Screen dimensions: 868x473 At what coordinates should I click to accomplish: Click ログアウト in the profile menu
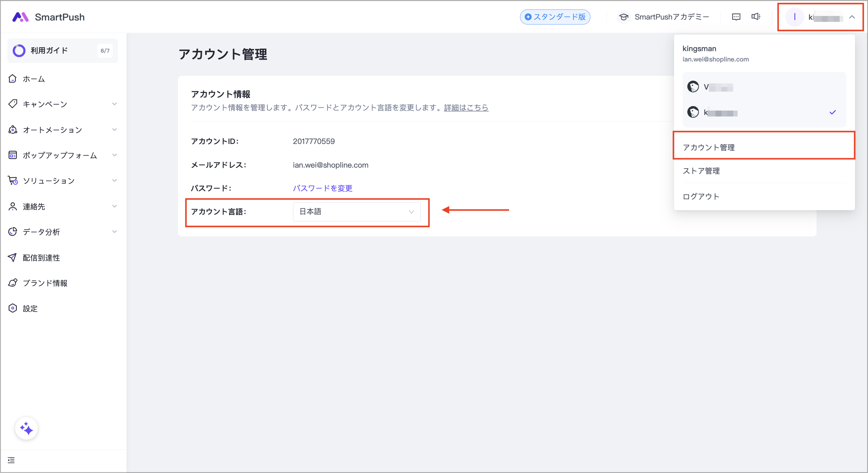click(x=701, y=196)
